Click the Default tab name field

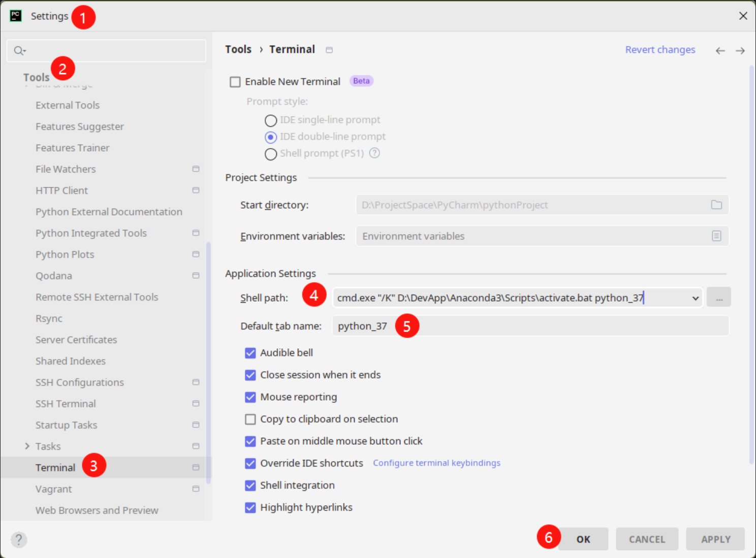click(x=530, y=326)
